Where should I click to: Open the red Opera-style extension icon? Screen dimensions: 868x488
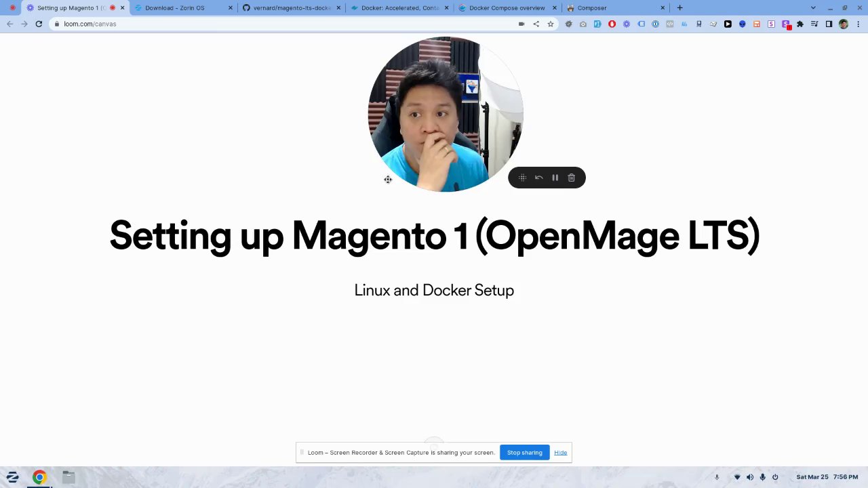tap(612, 24)
